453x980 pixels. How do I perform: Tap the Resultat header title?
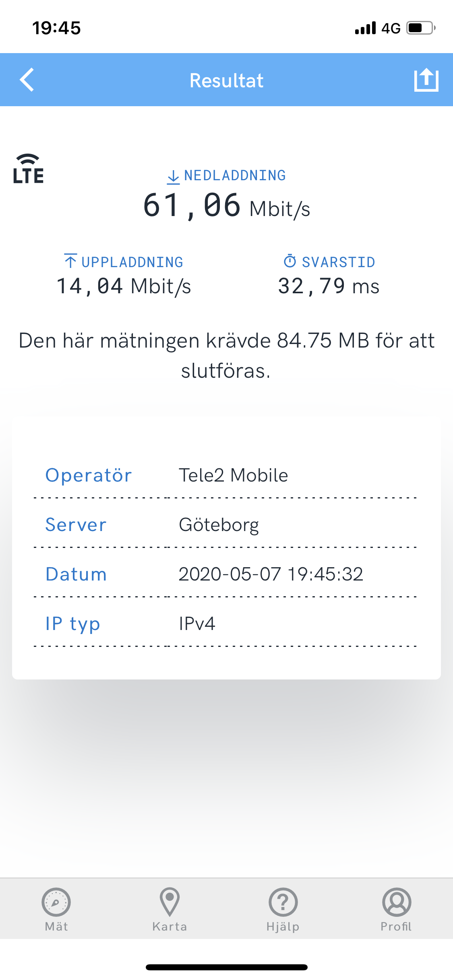tap(226, 80)
